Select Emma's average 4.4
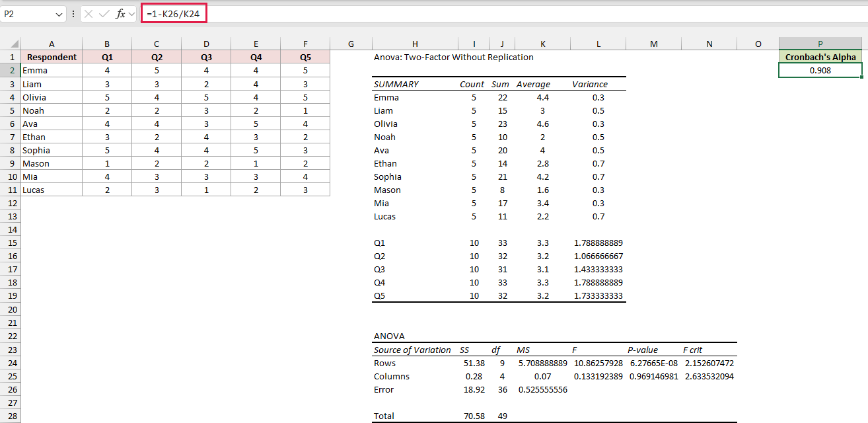 pyautogui.click(x=542, y=97)
